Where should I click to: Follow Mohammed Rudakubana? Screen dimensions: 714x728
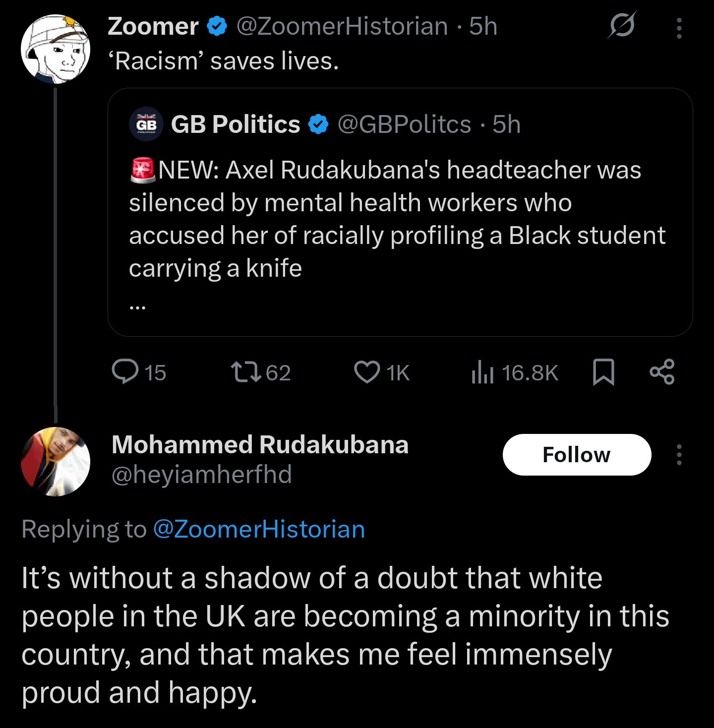coord(577,455)
